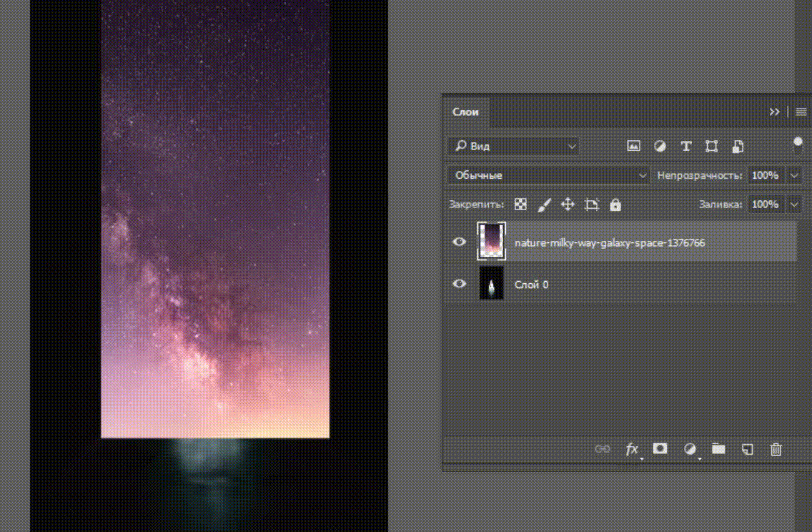The width and height of the screenshot is (812, 532).
Task: Expand the Заливка fill slider arrow
Action: coord(794,204)
